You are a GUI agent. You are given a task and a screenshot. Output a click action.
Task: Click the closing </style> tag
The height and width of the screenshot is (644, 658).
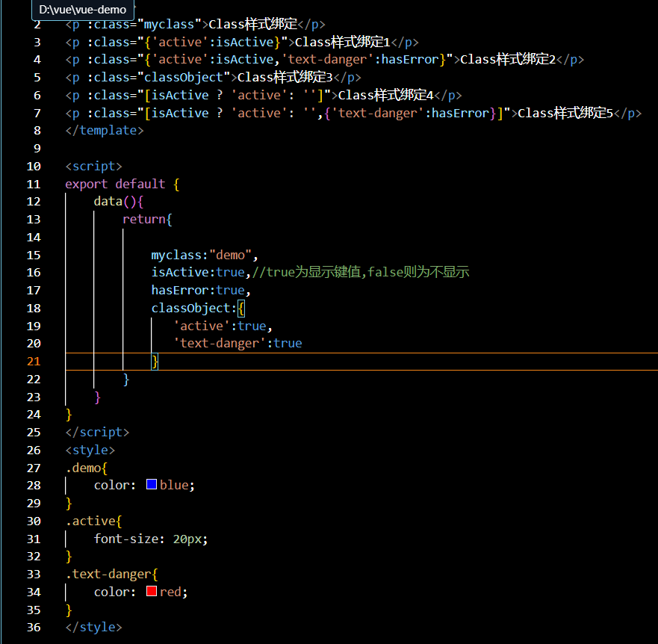pos(93,628)
